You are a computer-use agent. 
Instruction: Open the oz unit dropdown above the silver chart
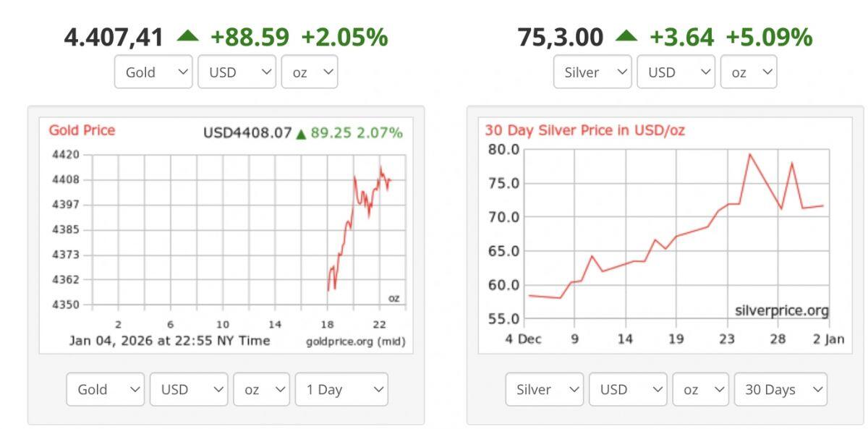click(749, 72)
